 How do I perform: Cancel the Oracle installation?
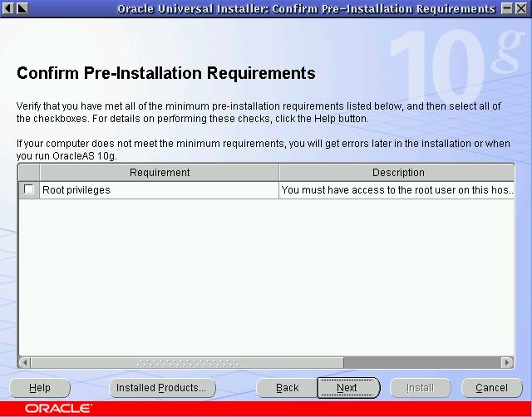coord(491,388)
